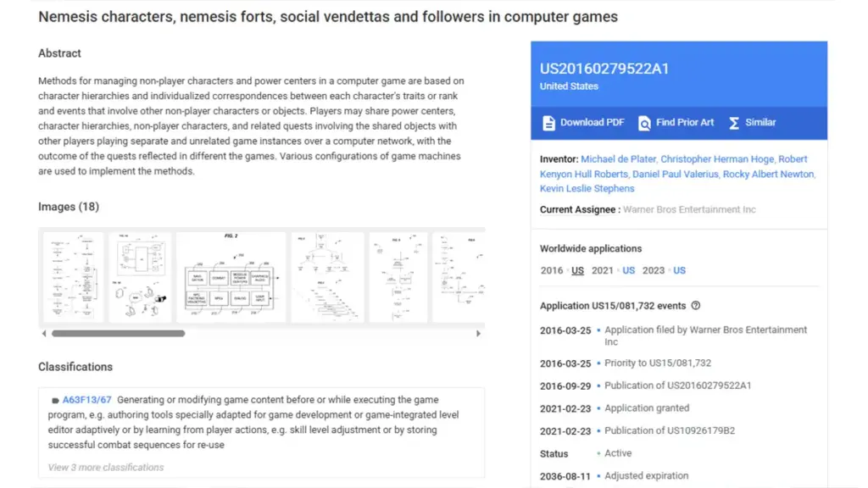The height and width of the screenshot is (488, 868).
Task: Click the Similar sigma icon
Action: (x=734, y=123)
